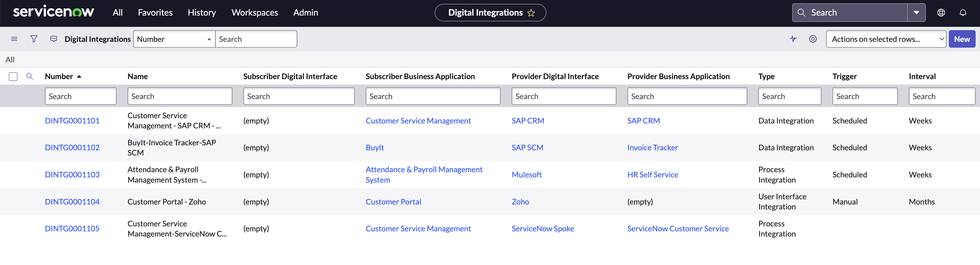This screenshot has width=980, height=265.
Task: Open the BuyIt subscriber application link
Action: [x=375, y=148]
